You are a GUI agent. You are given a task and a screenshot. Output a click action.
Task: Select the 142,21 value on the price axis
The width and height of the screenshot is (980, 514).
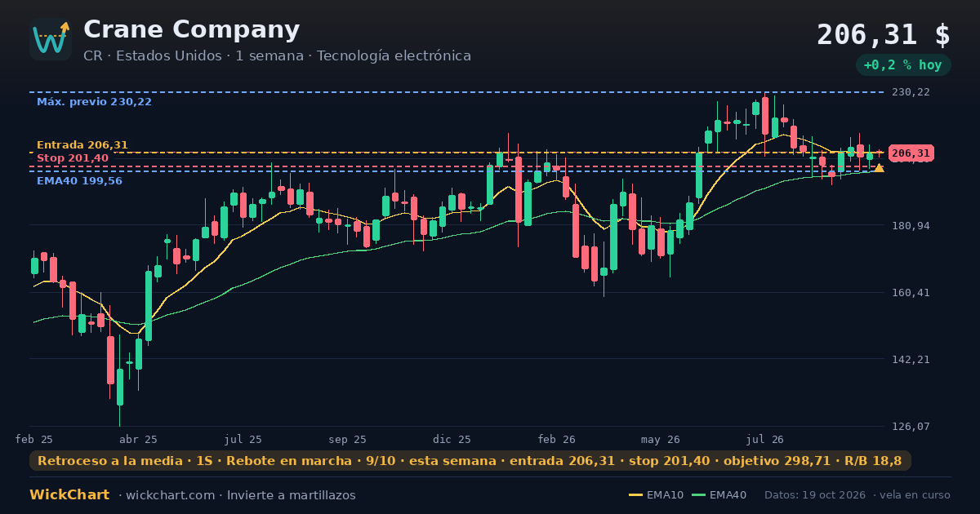910,359
